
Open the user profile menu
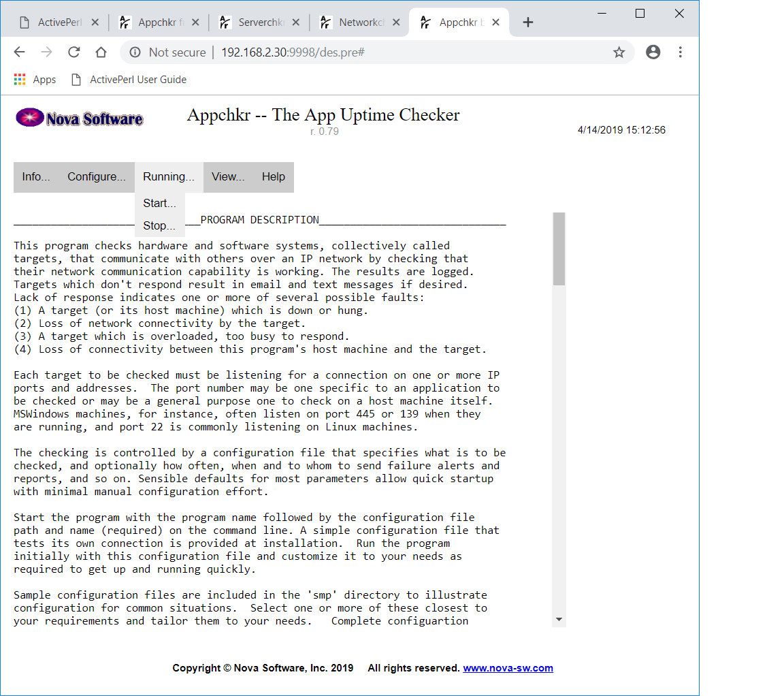click(653, 52)
